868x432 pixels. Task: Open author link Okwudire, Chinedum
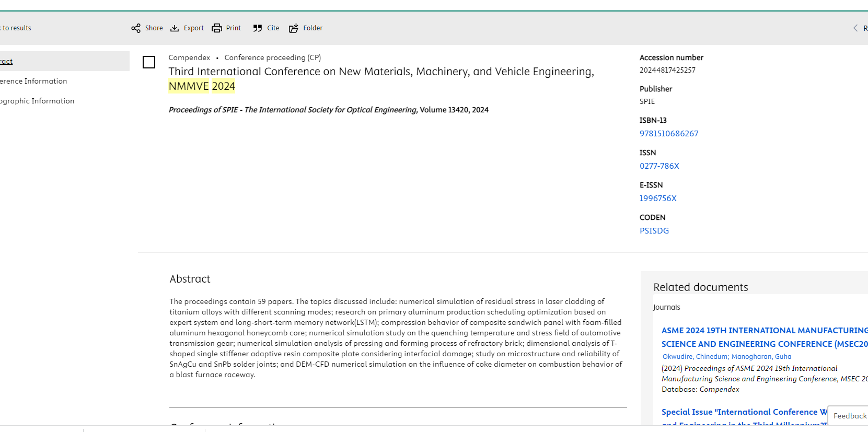coord(695,357)
